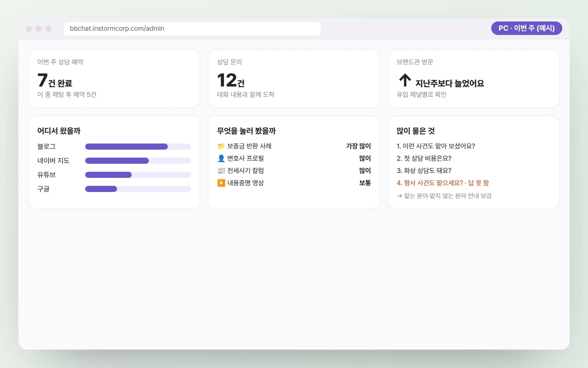Click the 브랜드관 방문 card title

pyautogui.click(x=415, y=62)
